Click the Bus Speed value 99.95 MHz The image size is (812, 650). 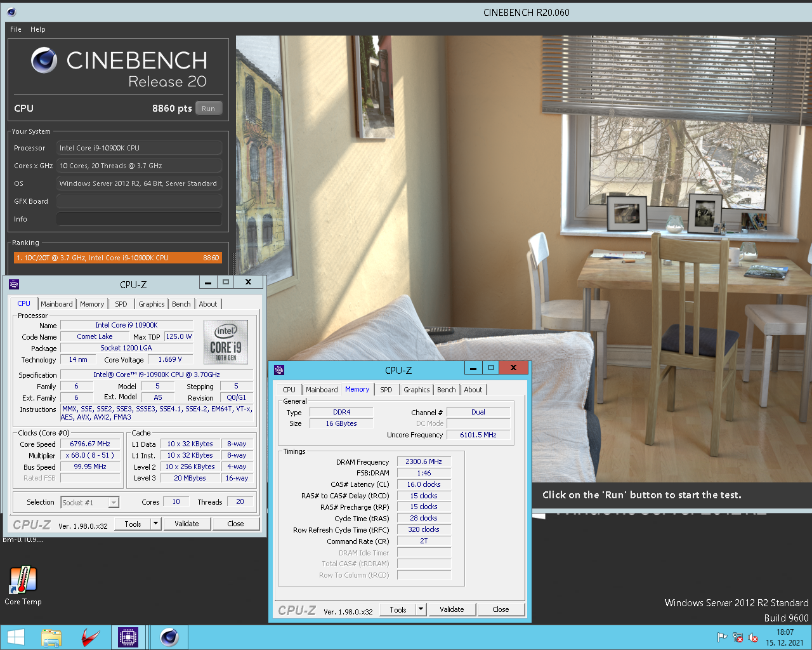(x=90, y=467)
